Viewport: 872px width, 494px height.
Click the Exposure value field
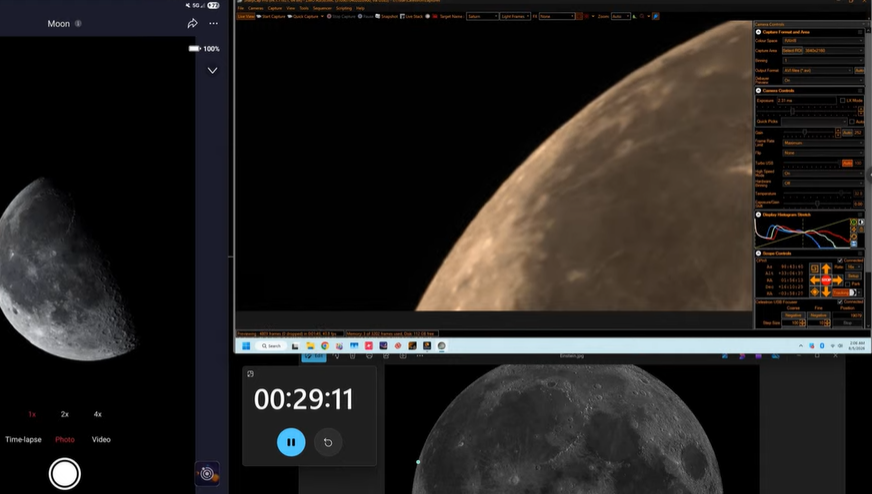tap(806, 101)
